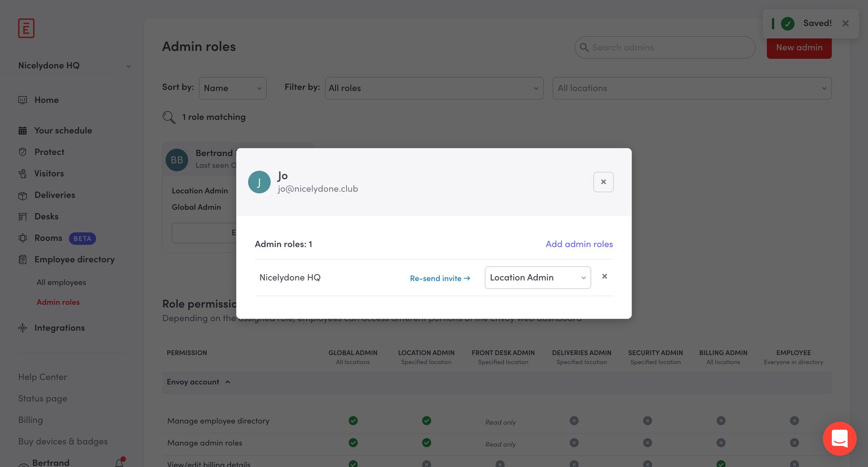Click Re-send invite for Nicelydone HQ

click(x=439, y=278)
